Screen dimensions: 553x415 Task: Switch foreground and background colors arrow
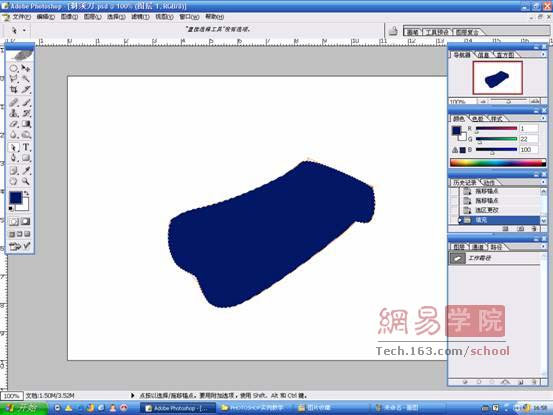(x=26, y=194)
